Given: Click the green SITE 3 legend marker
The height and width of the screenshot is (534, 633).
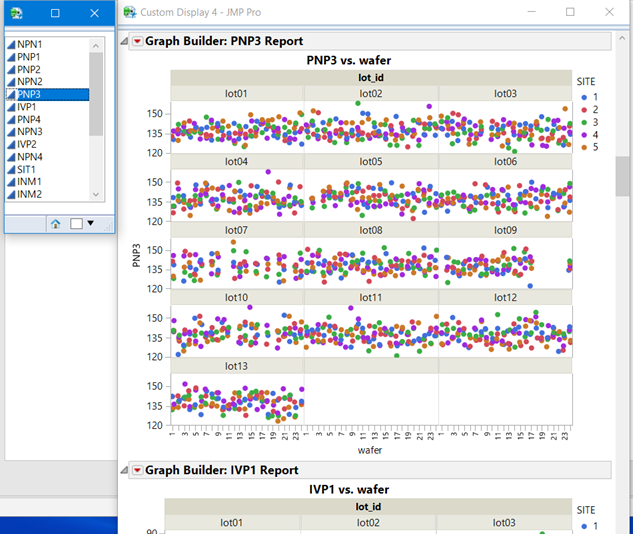Looking at the screenshot, I should tap(584, 122).
